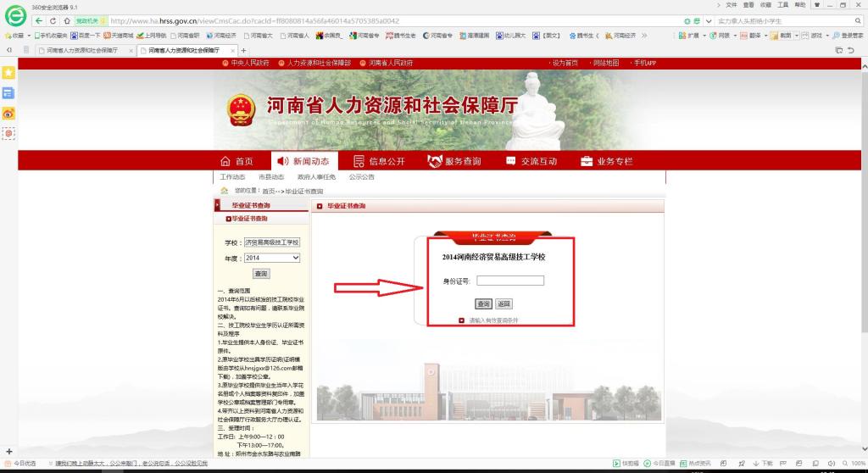Open the yellow star sidebar icon
868x473 pixels.
pyautogui.click(x=8, y=73)
